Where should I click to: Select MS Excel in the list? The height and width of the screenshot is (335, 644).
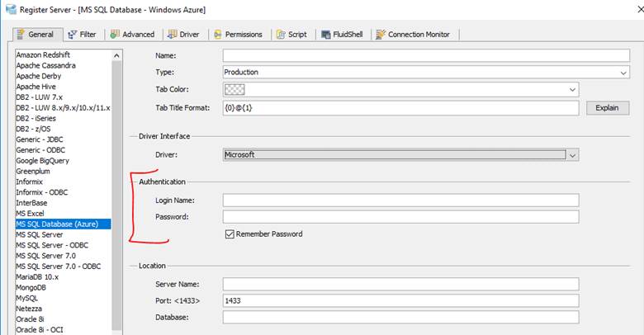[30, 214]
